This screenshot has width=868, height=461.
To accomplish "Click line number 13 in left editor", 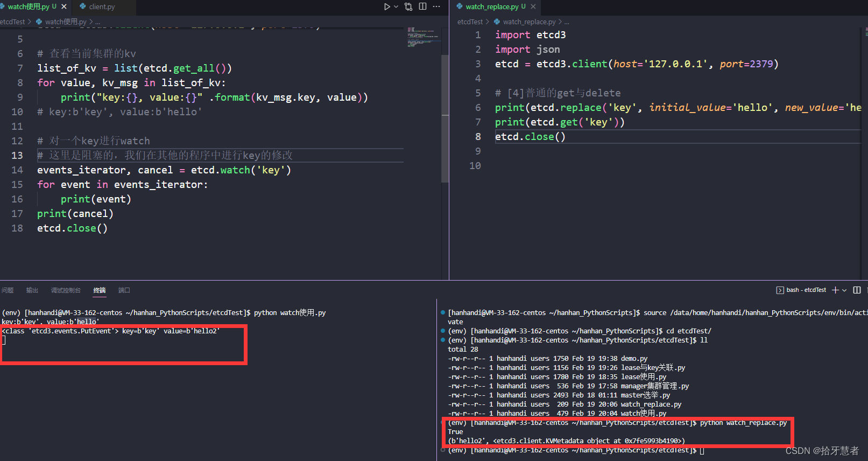I will point(17,155).
